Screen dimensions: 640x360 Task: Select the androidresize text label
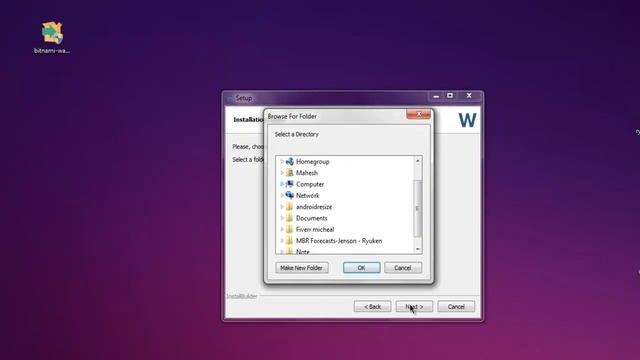(x=314, y=207)
